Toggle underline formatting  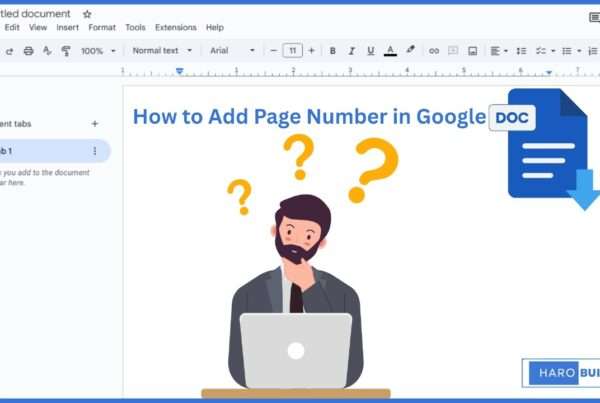click(370, 51)
